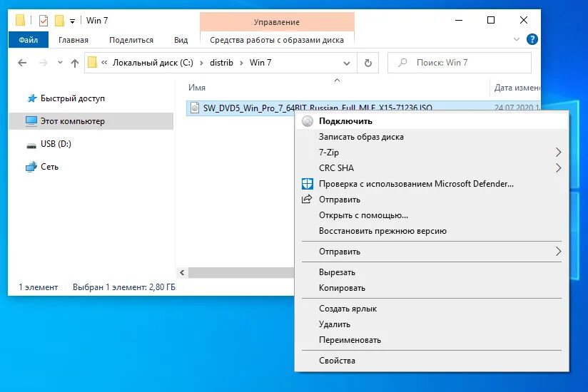Click the USB drive icon
This screenshot has height=392, width=588.
[31, 145]
